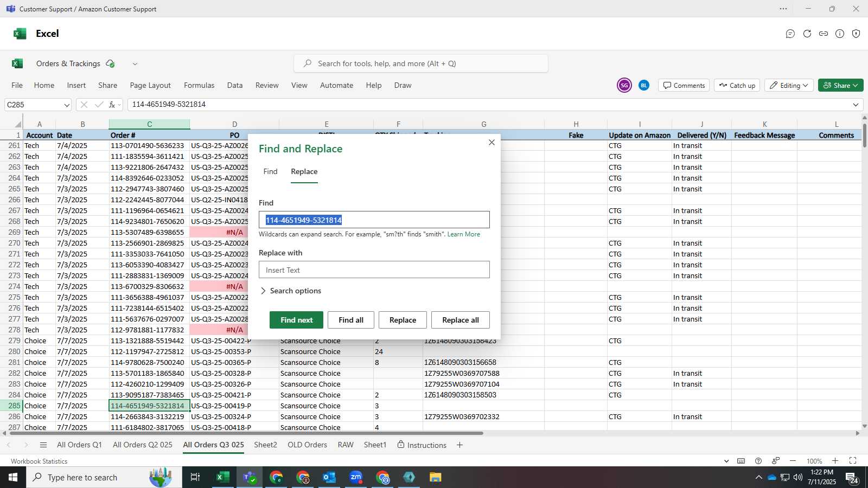Open the green Share dropdown

coord(840,85)
